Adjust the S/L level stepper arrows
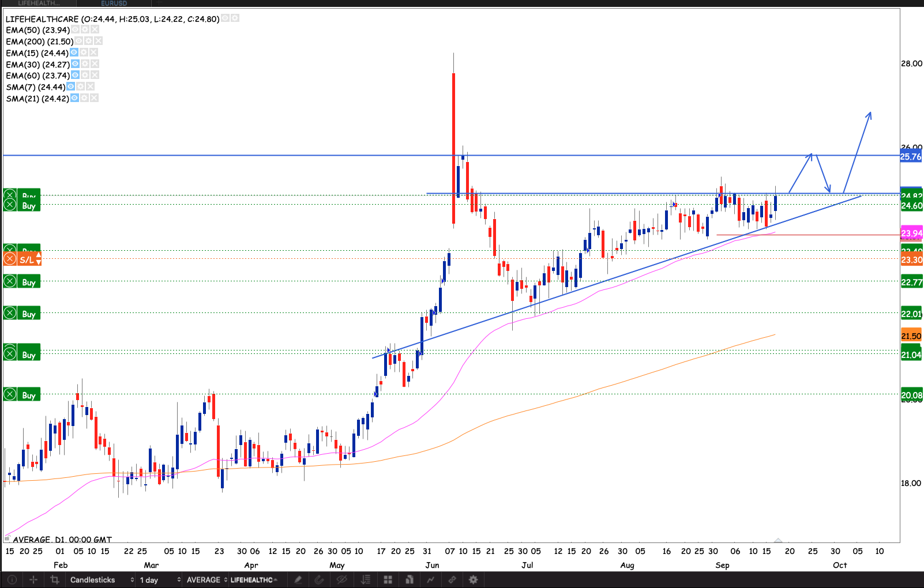Image resolution: width=924 pixels, height=588 pixels. pos(39,259)
